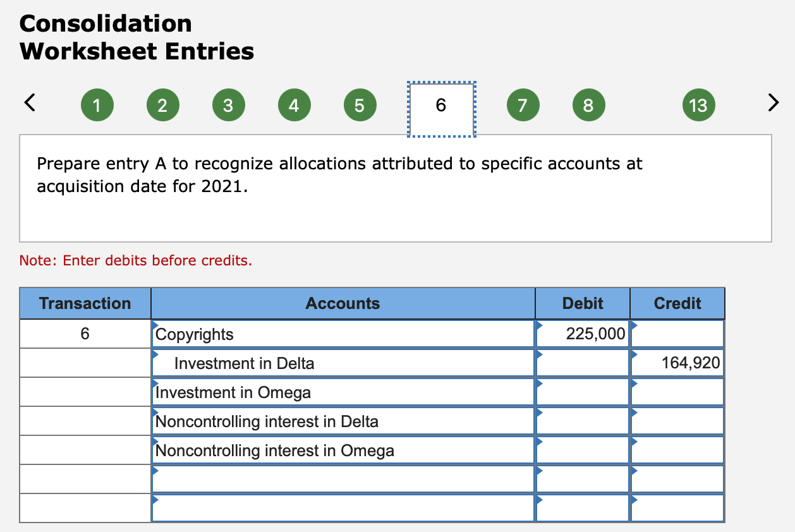
Task: Switch to entry 5 circle
Action: click(360, 104)
